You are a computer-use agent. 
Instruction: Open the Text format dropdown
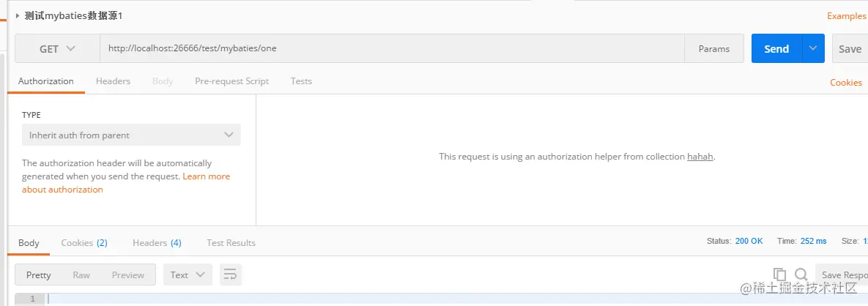(188, 275)
